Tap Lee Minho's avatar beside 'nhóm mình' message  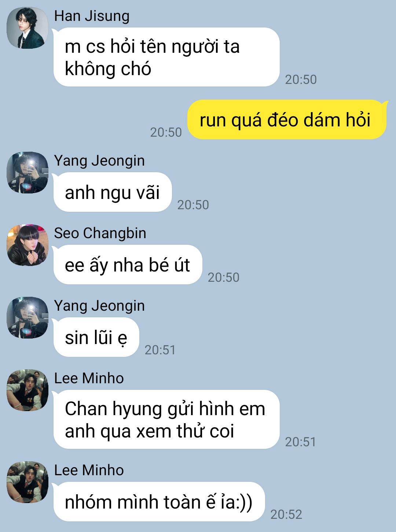click(x=27, y=482)
